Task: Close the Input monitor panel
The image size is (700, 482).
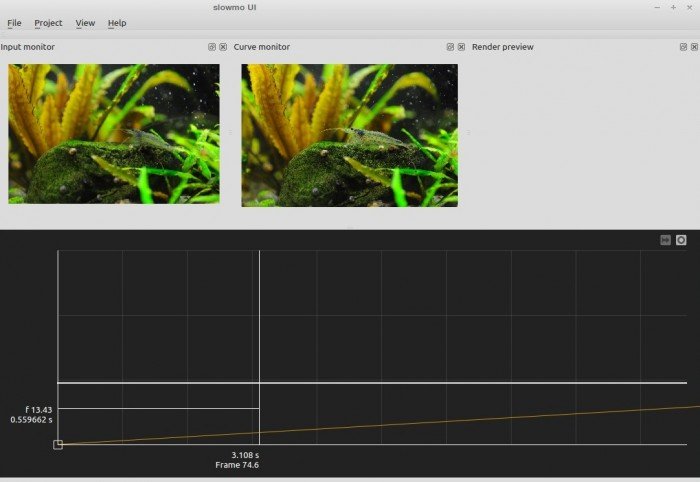Action: [223, 47]
